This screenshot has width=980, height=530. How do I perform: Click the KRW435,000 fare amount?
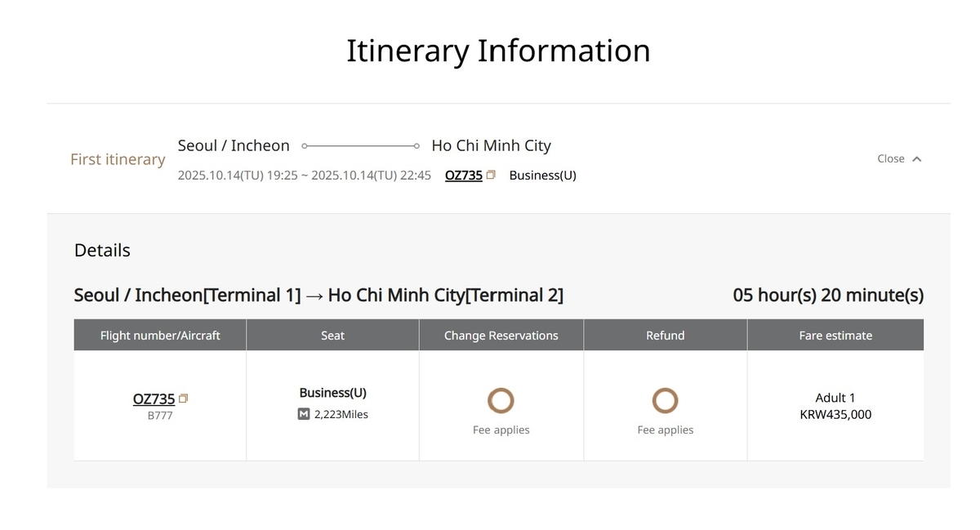click(x=835, y=414)
